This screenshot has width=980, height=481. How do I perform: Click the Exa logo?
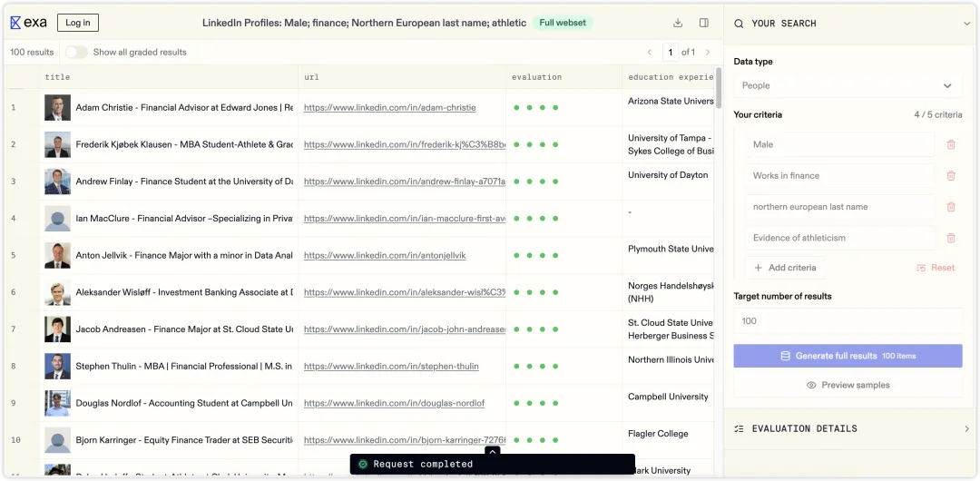click(29, 24)
